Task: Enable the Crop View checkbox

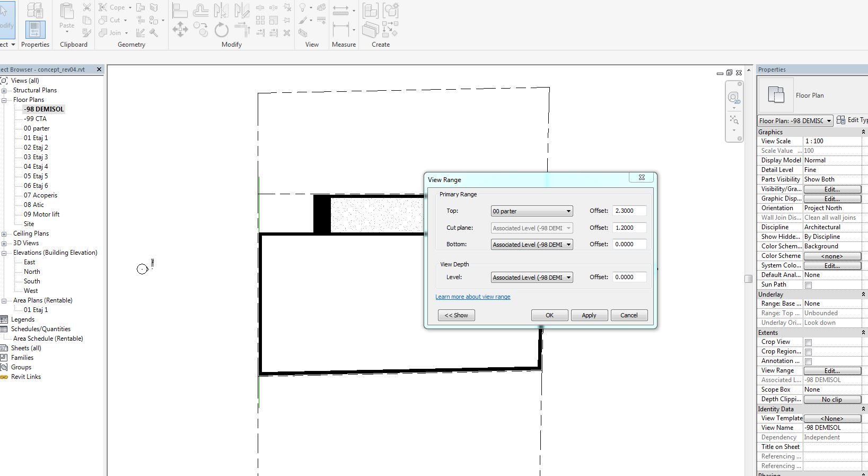Action: (x=809, y=343)
